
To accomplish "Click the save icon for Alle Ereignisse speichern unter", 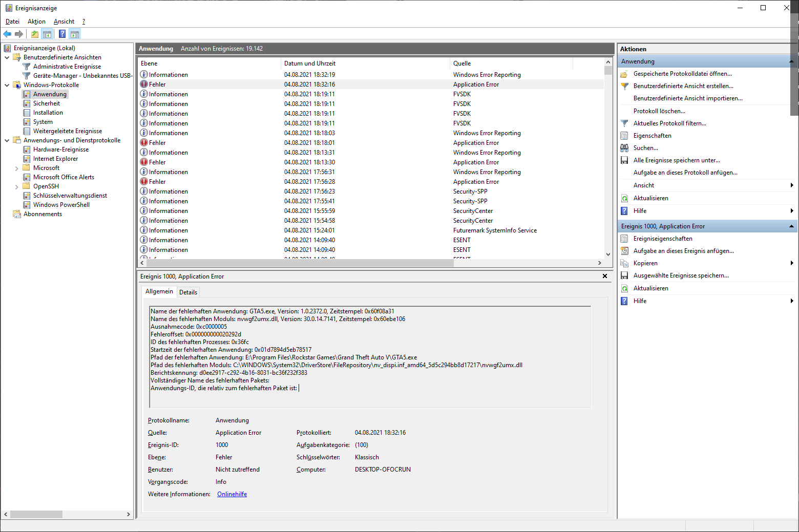I will [x=624, y=160].
